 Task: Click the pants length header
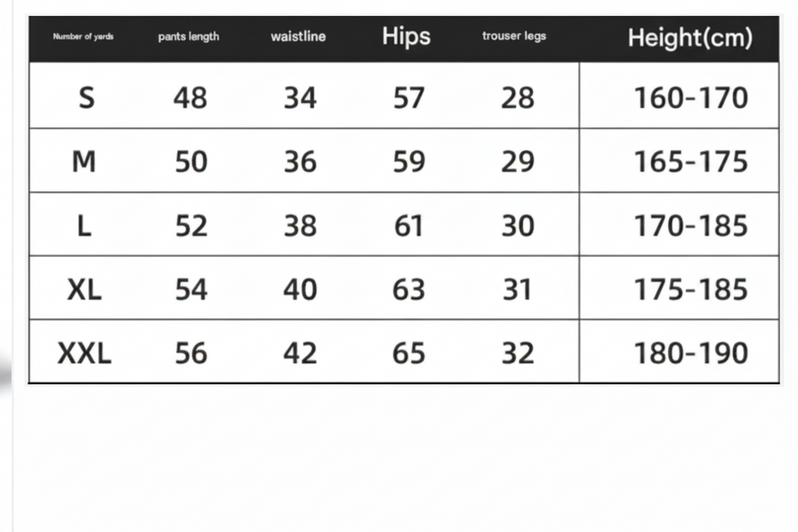[188, 37]
